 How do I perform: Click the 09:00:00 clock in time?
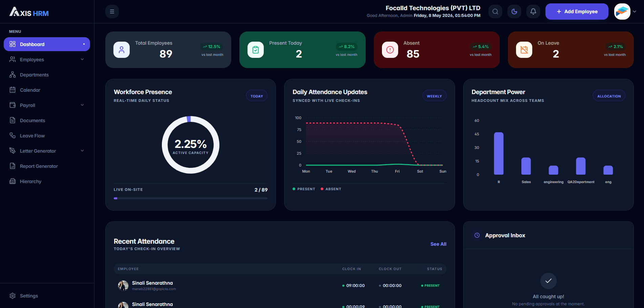(355, 286)
